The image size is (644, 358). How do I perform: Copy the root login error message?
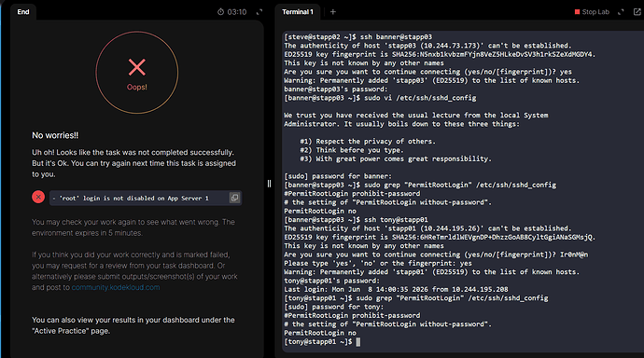point(234,198)
